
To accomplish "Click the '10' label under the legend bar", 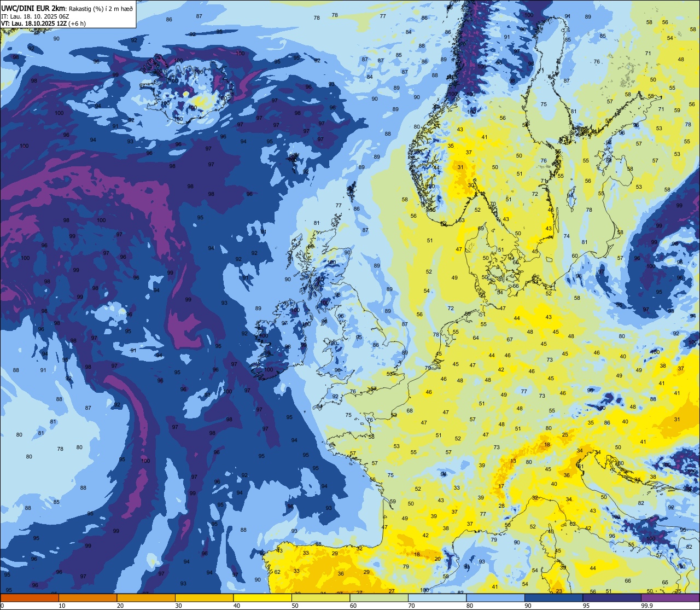I will (62, 606).
